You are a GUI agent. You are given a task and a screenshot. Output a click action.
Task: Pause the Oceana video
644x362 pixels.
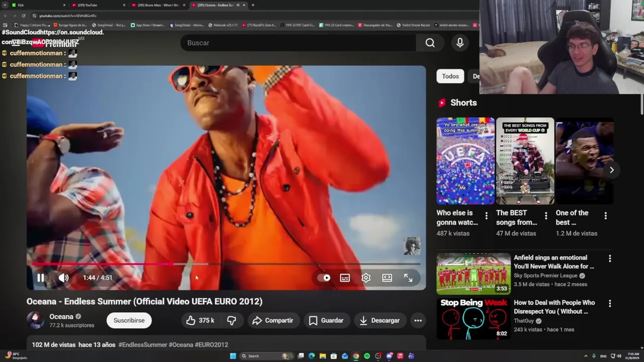pyautogui.click(x=40, y=278)
